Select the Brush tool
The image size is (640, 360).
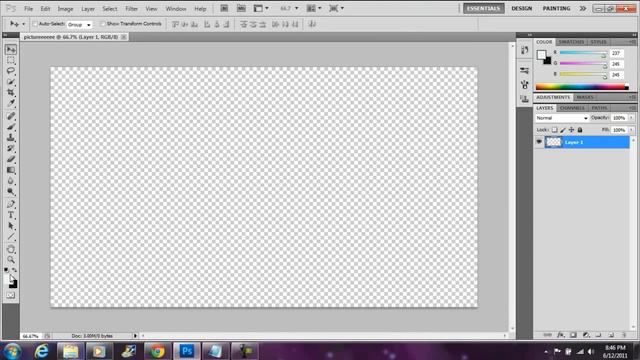[11, 127]
